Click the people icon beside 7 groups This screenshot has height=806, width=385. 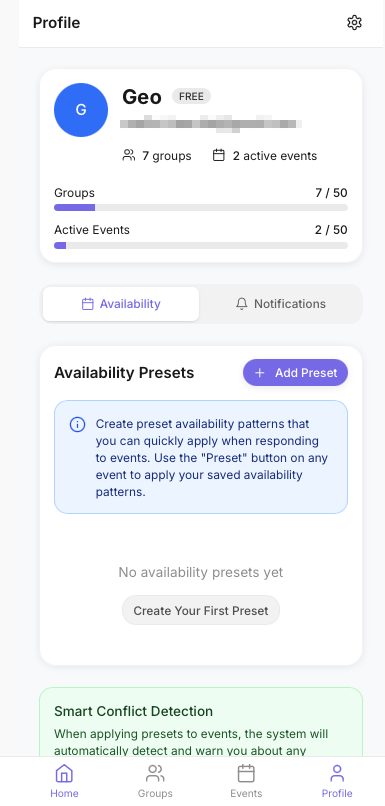129,155
